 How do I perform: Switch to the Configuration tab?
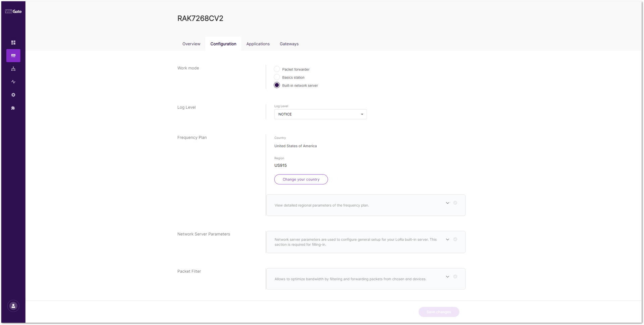point(223,44)
